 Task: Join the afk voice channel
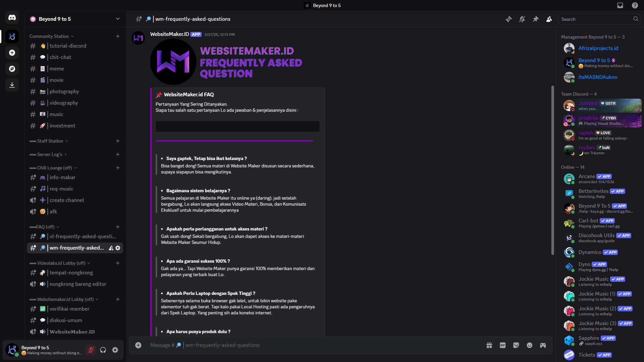coord(75,212)
